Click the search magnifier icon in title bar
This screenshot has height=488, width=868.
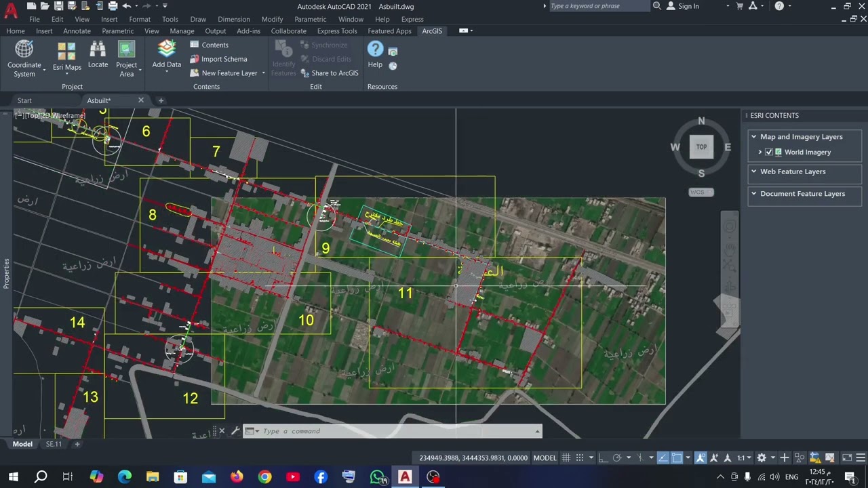pyautogui.click(x=656, y=6)
